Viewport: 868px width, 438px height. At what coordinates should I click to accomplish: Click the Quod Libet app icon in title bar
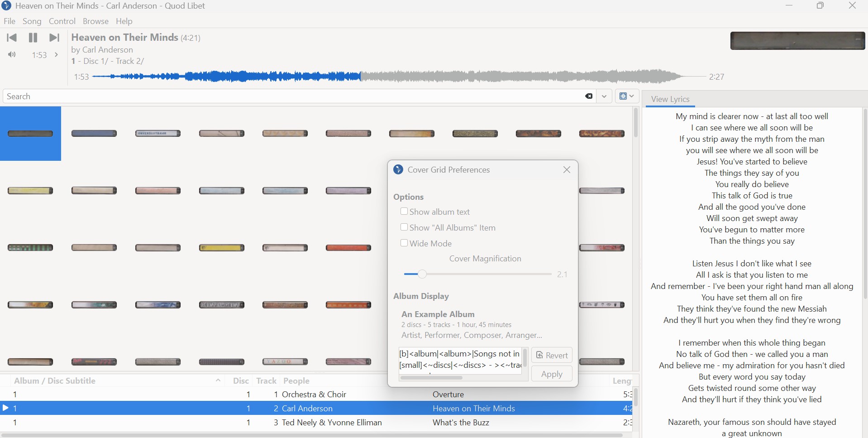click(6, 6)
